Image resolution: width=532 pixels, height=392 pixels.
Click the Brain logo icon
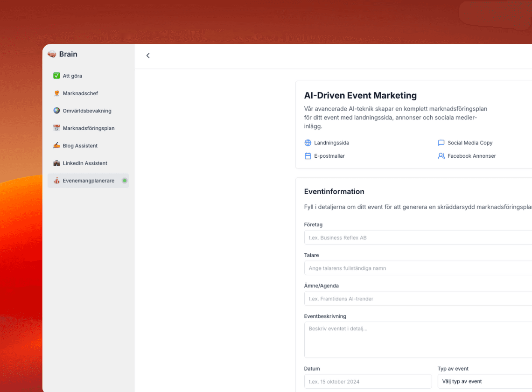(52, 54)
